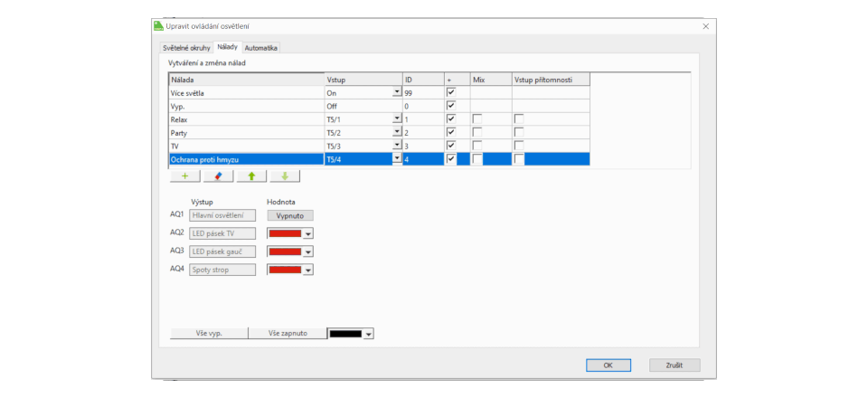Click the Vypnuto value for Hlavní osvětlení
This screenshot has width=868, height=398.
click(x=290, y=215)
